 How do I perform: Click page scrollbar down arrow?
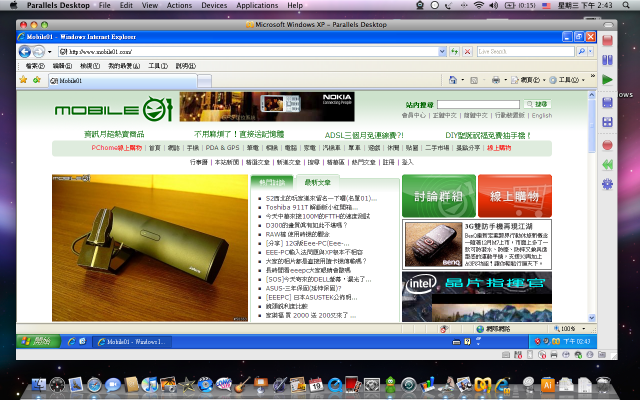coord(592,318)
